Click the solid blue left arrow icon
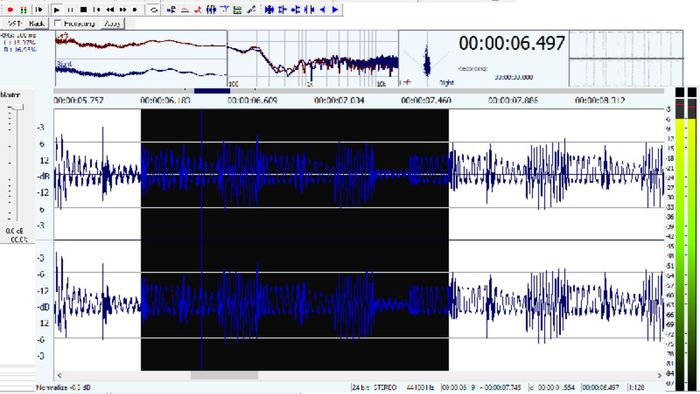700x394 pixels. pos(322,9)
